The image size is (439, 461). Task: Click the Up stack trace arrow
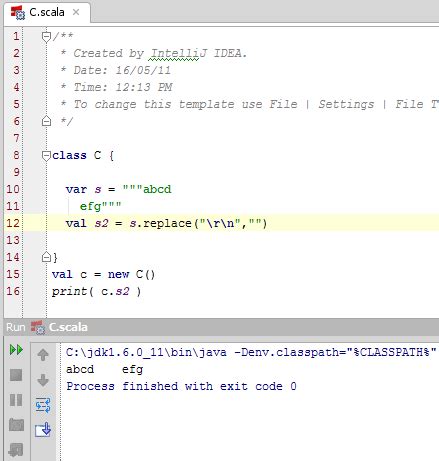(x=43, y=355)
